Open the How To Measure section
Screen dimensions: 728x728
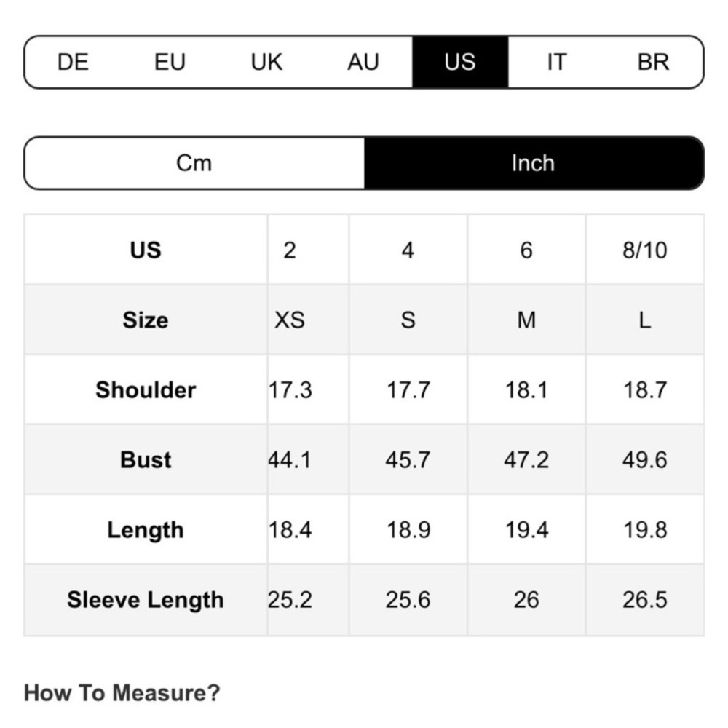click(122, 692)
